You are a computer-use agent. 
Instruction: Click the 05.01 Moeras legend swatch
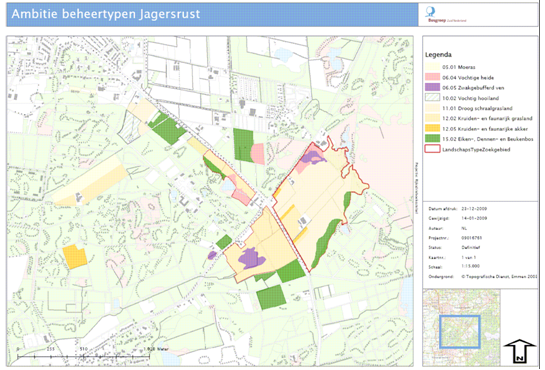(x=432, y=67)
